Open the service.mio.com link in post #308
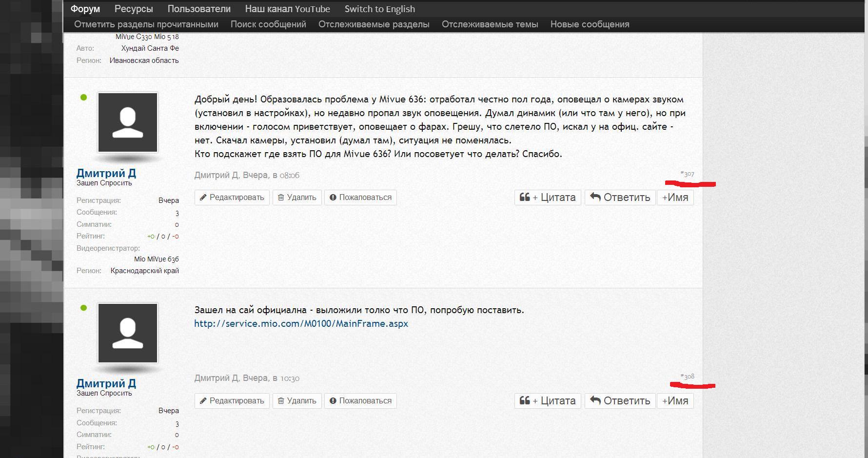The image size is (868, 458). tap(301, 323)
